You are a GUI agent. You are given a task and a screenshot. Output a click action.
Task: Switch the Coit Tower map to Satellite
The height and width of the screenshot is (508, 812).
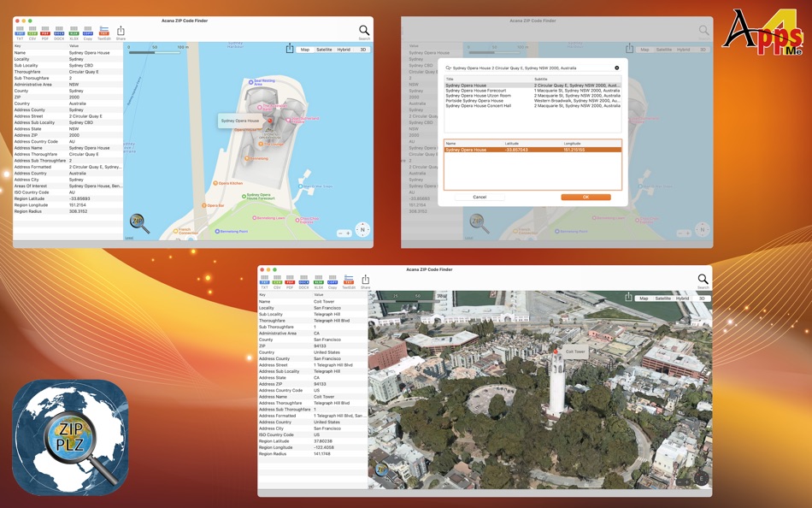pyautogui.click(x=663, y=298)
